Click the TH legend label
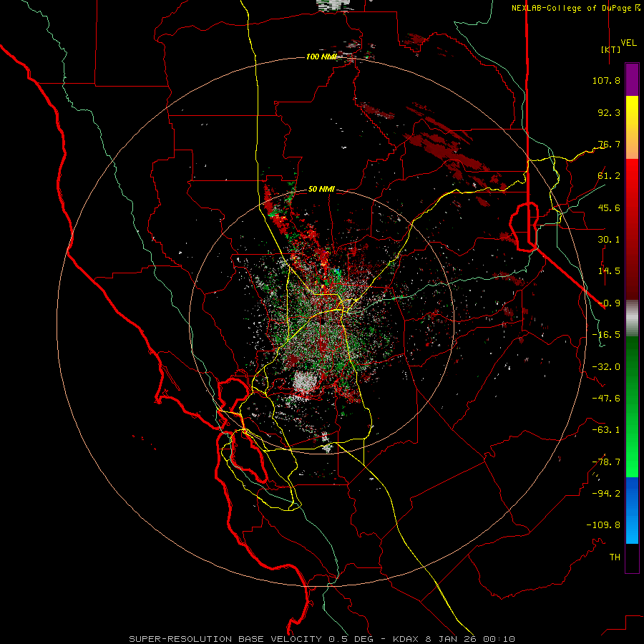This screenshot has height=644, width=644. coord(615,557)
